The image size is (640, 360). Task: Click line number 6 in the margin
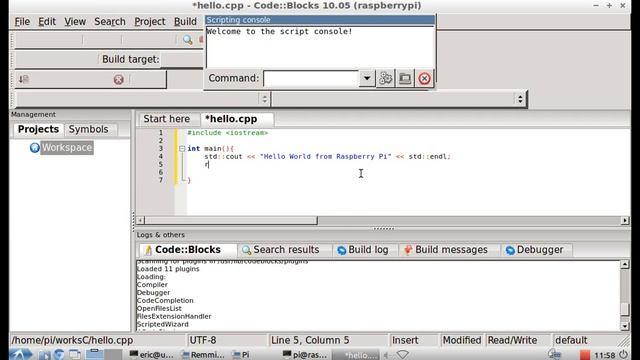click(161, 172)
